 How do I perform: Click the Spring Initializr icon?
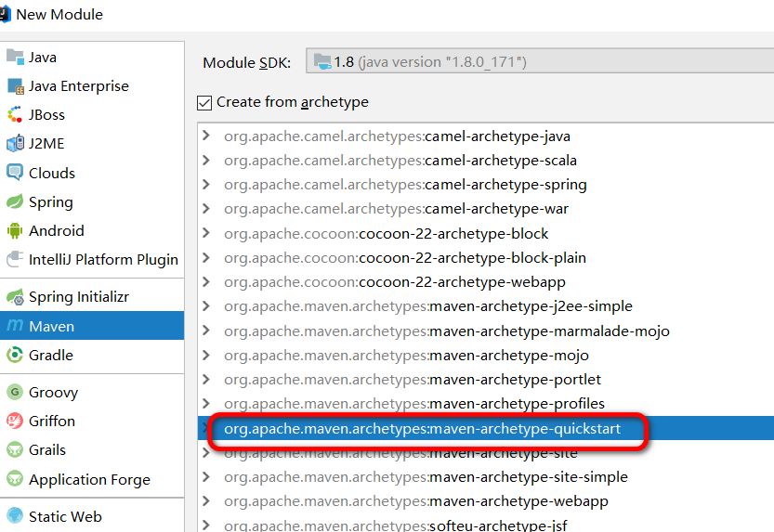15,296
